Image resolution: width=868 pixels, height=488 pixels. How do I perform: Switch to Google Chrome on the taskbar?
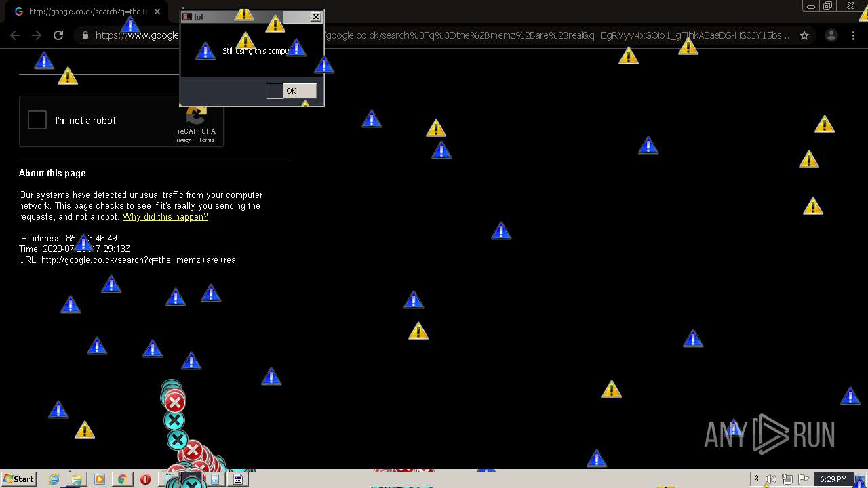(x=122, y=479)
